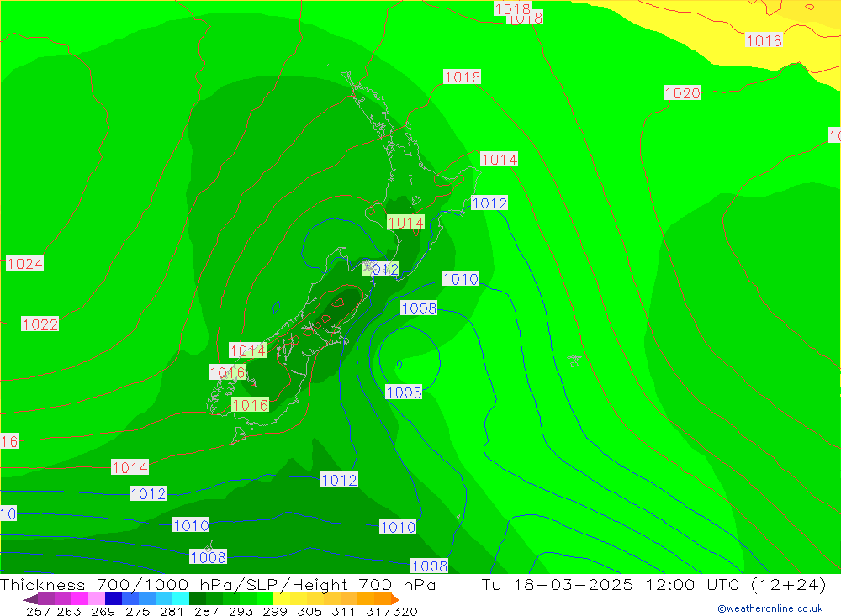This screenshot has width=841, height=616.
Task: Select the light pink legend swatch
Action: 97,599
